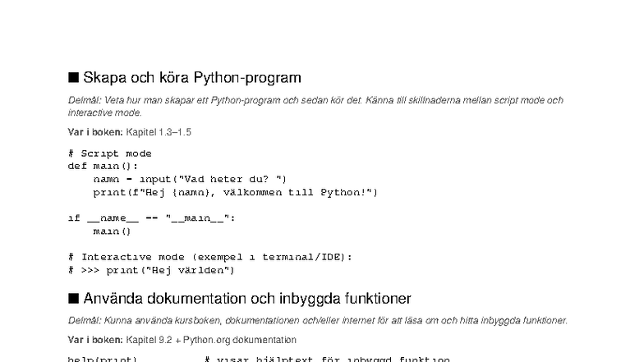Click the 'Delmål: Veta hur man skapar' paragraph

pos(315,107)
